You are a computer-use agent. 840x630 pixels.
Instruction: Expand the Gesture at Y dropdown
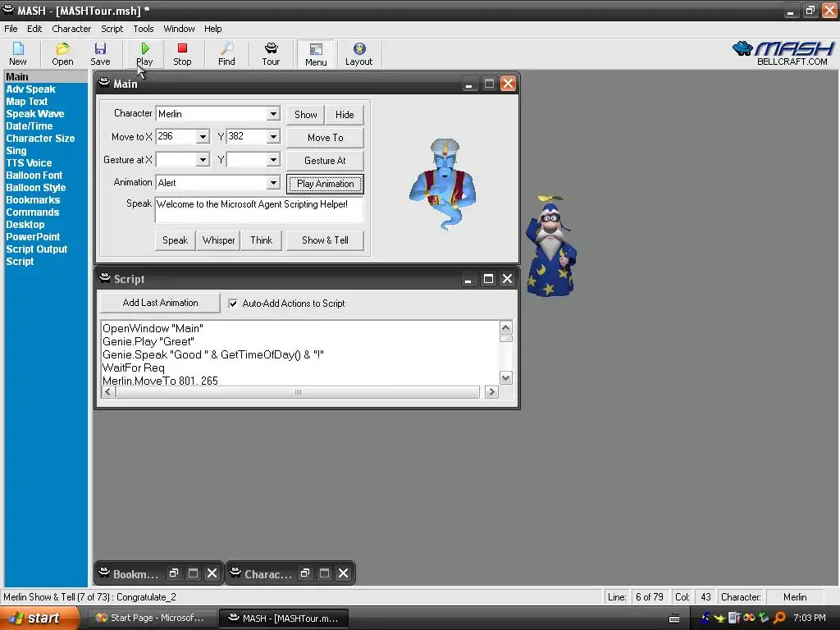pos(273,160)
